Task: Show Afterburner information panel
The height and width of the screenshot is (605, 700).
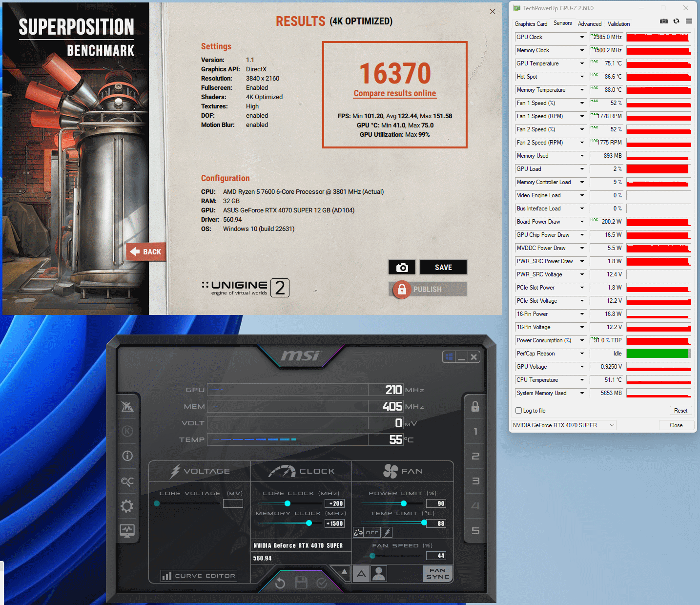Action: click(x=127, y=456)
